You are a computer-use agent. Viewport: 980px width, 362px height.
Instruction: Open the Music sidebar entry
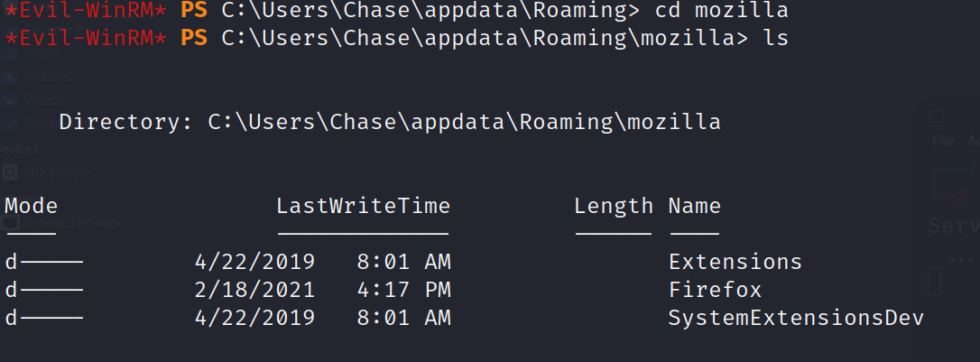click(x=42, y=53)
